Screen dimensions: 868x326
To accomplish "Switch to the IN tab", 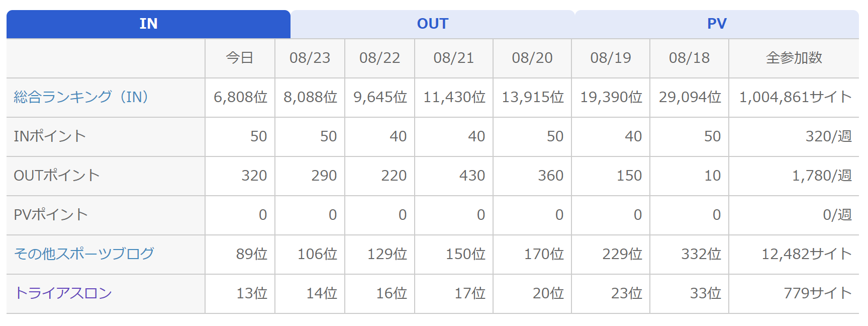I will 148,24.
